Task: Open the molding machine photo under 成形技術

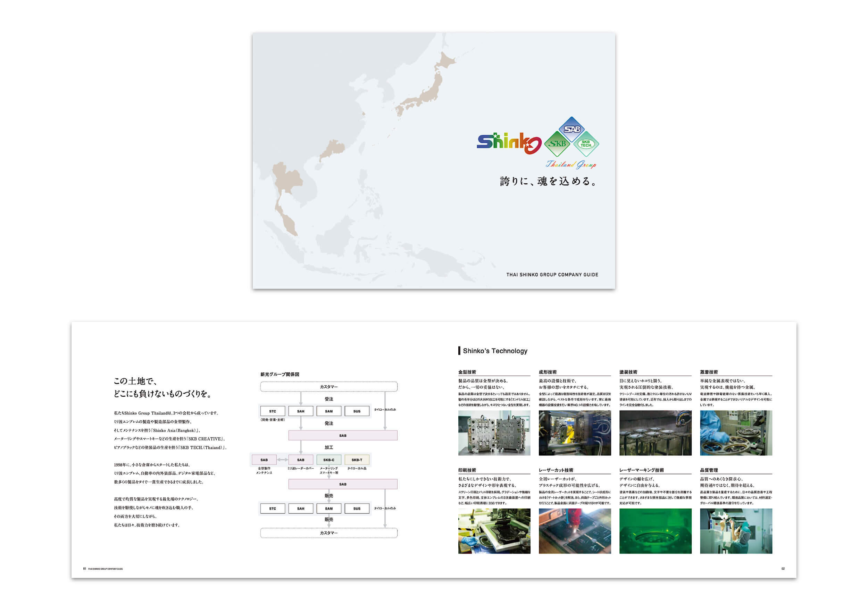Action: point(575,433)
